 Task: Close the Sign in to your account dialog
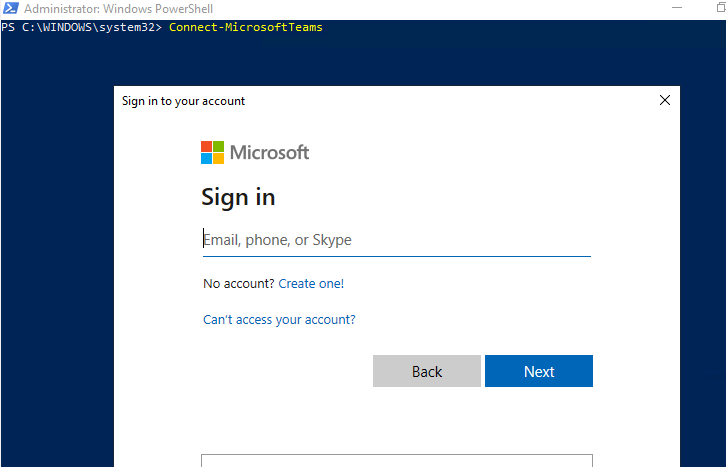tap(664, 100)
